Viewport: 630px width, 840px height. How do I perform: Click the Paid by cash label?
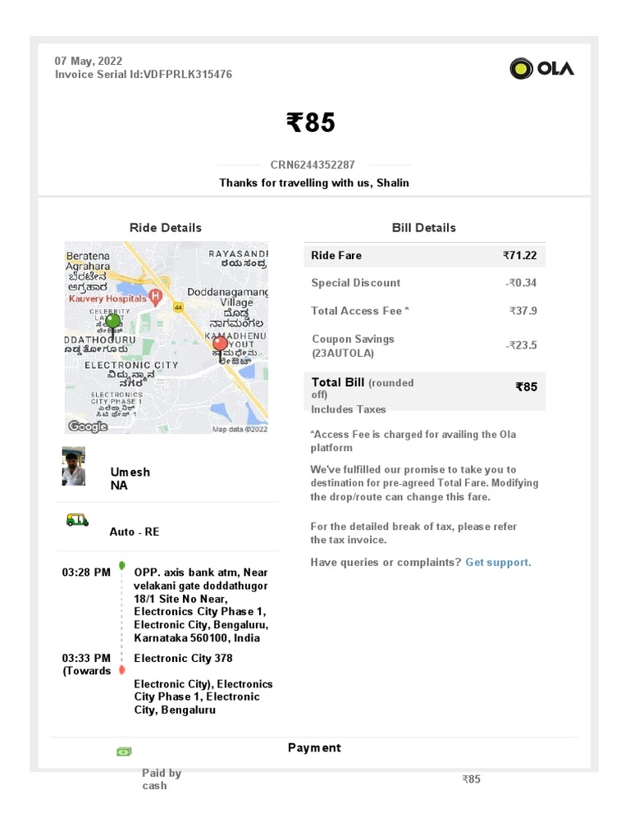[x=161, y=779]
